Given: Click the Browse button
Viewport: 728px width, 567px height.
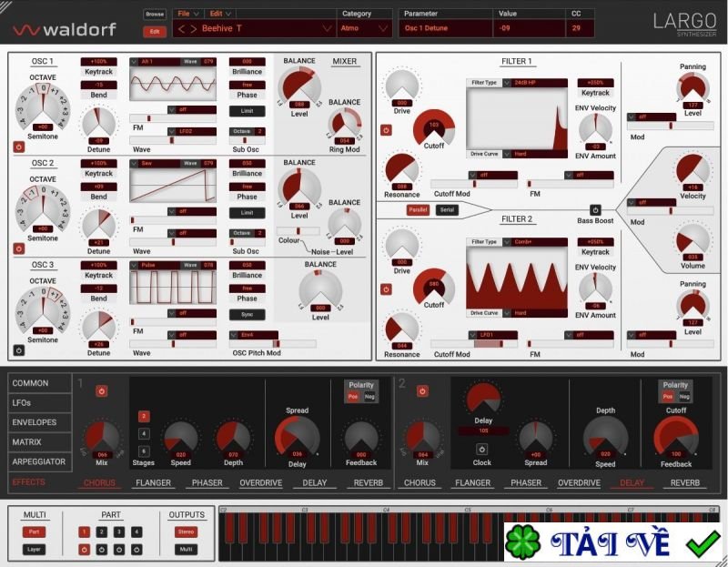Looking at the screenshot, I should pyautogui.click(x=155, y=15).
